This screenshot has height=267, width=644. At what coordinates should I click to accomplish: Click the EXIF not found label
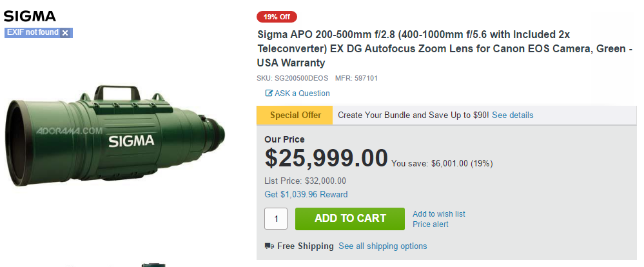[32, 32]
